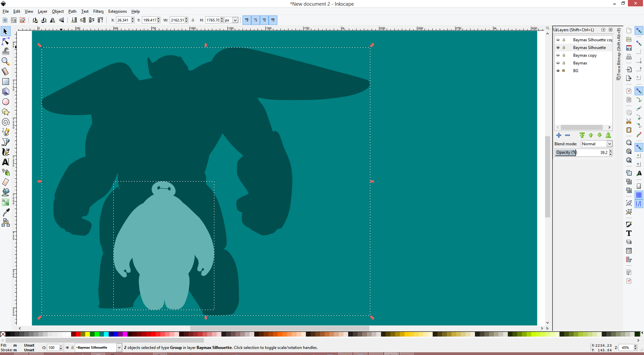Open the Extensions menu
The image size is (644, 355).
[117, 11]
